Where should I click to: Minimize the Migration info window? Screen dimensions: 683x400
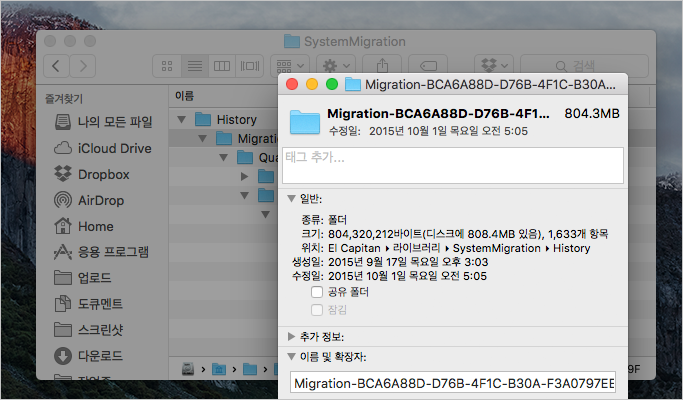[312, 84]
